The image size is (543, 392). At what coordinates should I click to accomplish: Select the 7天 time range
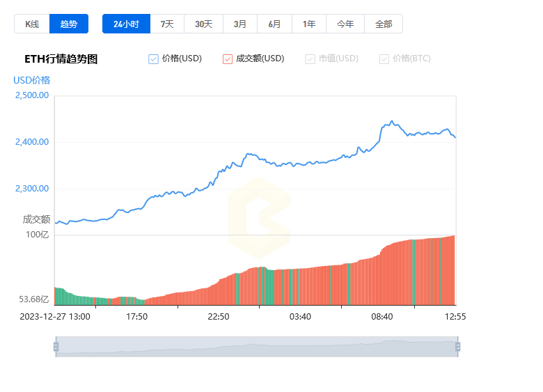[167, 24]
